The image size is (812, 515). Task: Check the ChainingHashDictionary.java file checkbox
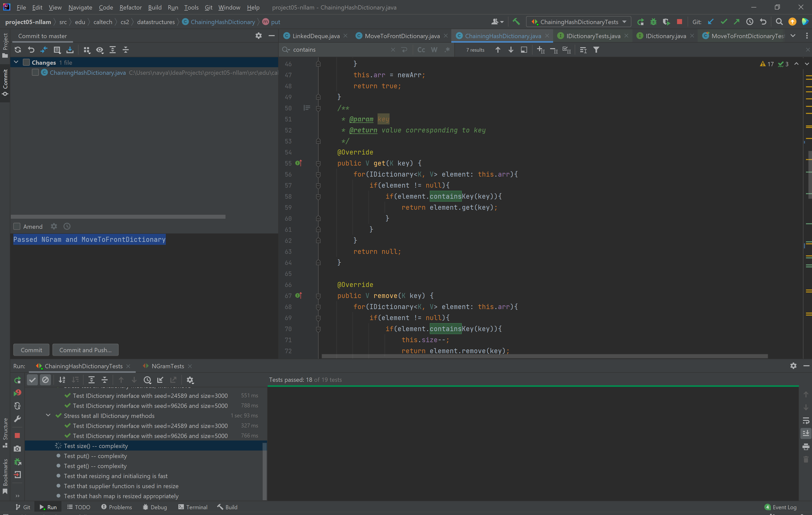click(35, 73)
